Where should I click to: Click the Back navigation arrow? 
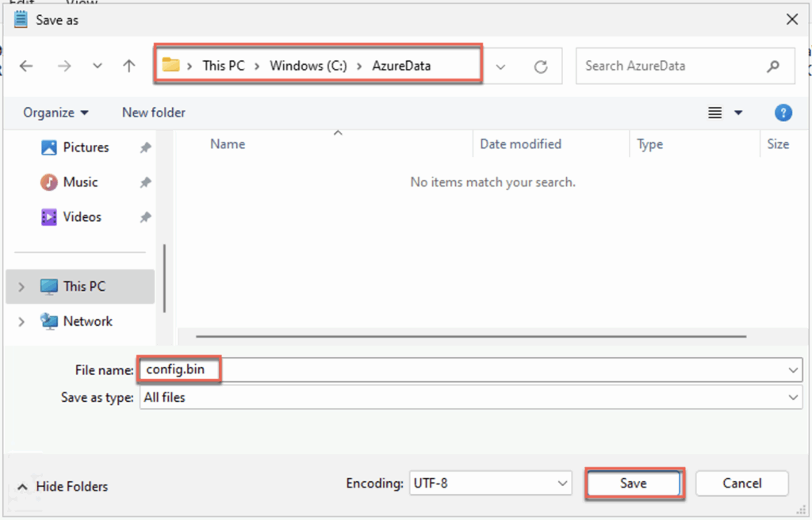click(x=26, y=67)
